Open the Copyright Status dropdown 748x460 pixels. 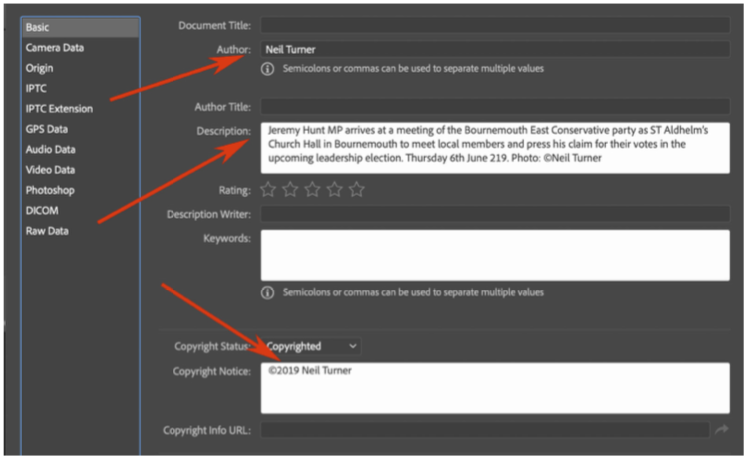pos(310,346)
